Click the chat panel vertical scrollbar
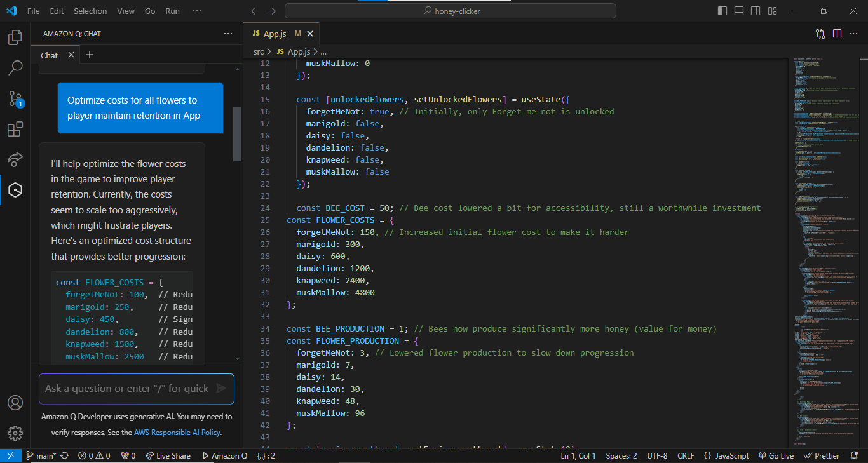The image size is (868, 463). 238,133
